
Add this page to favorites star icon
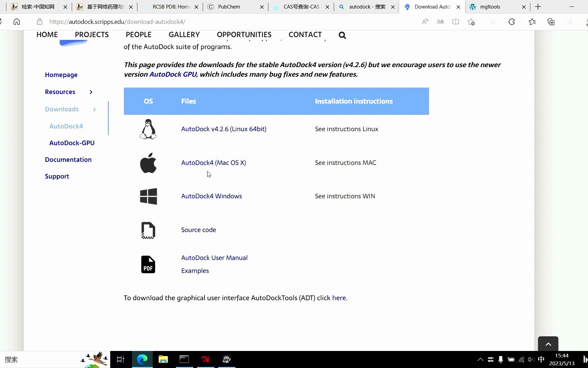point(471,22)
